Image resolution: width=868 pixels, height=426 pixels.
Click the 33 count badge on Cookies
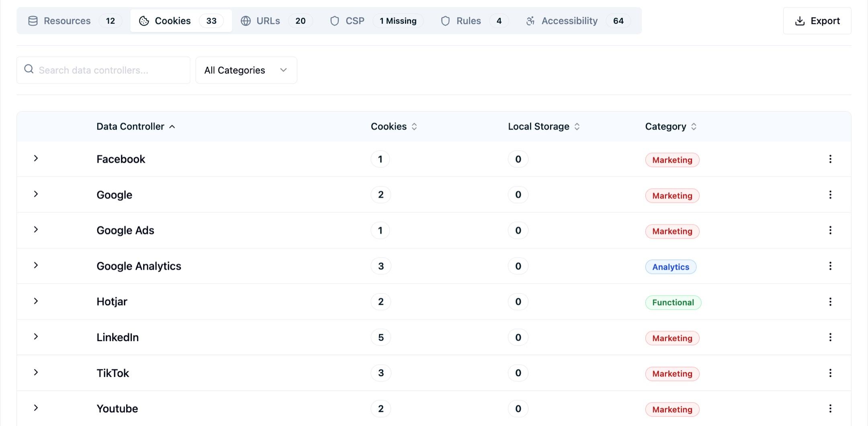[211, 21]
